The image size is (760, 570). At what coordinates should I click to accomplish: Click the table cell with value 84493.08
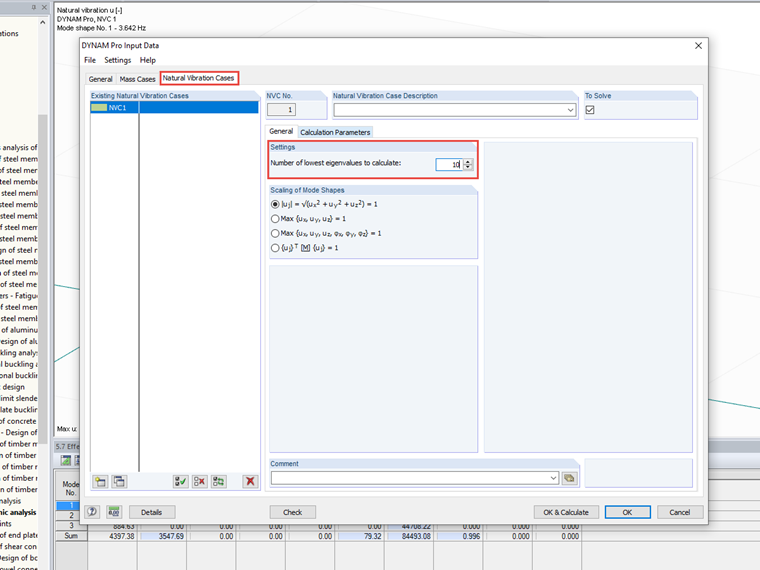409,536
